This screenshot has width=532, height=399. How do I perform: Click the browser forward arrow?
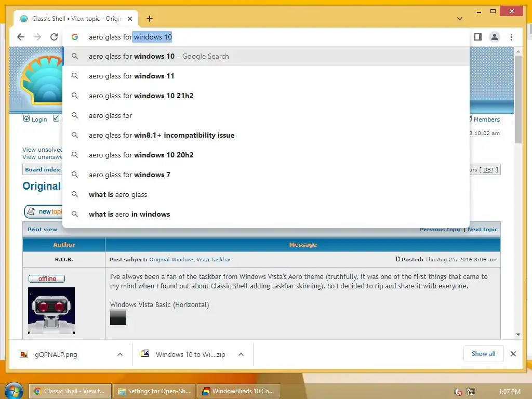[x=37, y=37]
